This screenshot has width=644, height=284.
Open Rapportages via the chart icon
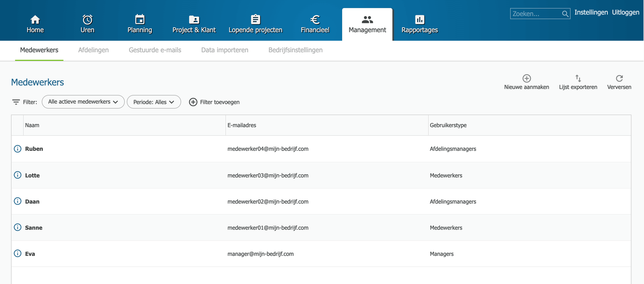click(420, 19)
